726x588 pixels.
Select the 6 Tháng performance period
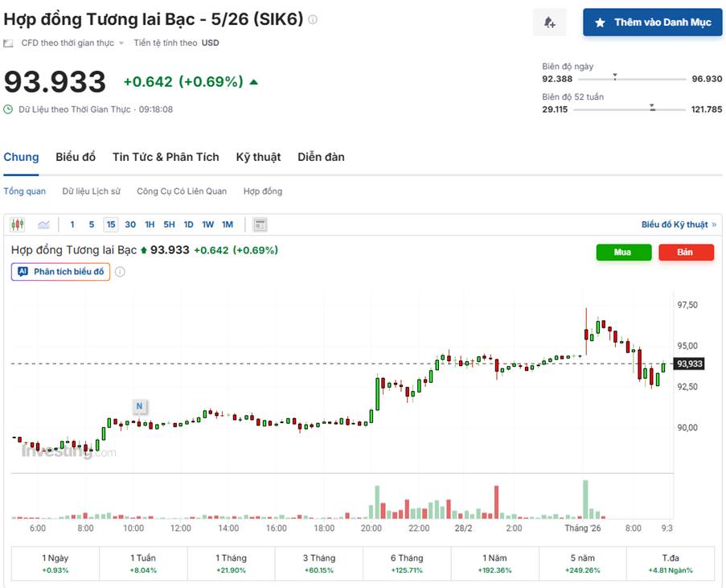click(407, 564)
